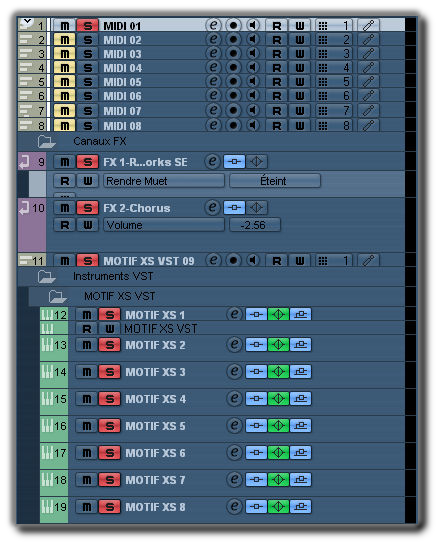Viewport: 444px width, 550px height.
Task: Open channel settings for MIDI 01
Action: 213,26
